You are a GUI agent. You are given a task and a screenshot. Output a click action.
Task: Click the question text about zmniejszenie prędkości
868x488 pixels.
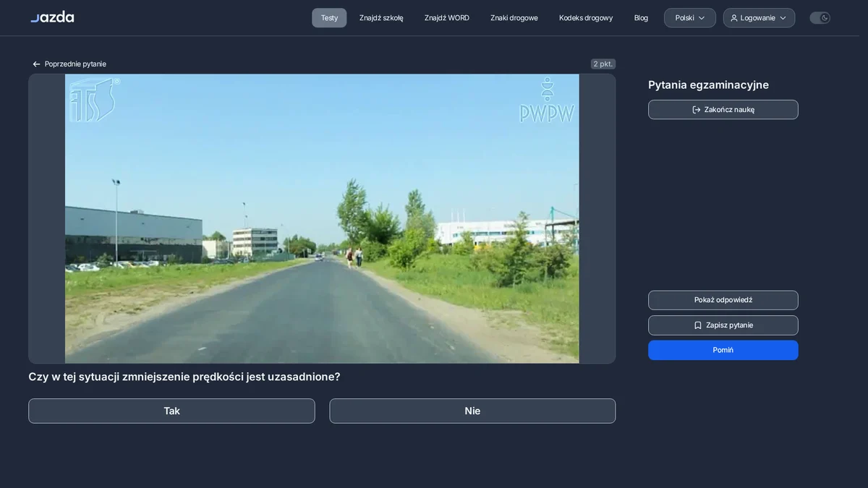coord(184,377)
